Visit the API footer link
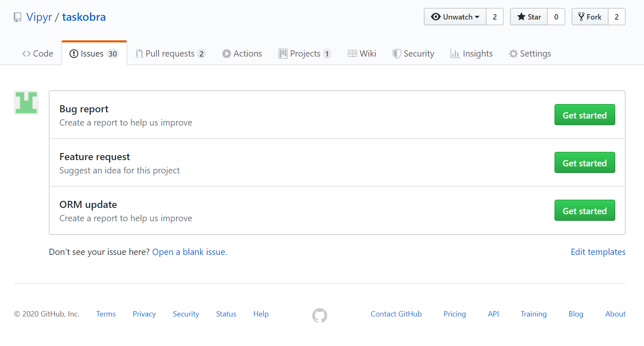 click(x=493, y=314)
